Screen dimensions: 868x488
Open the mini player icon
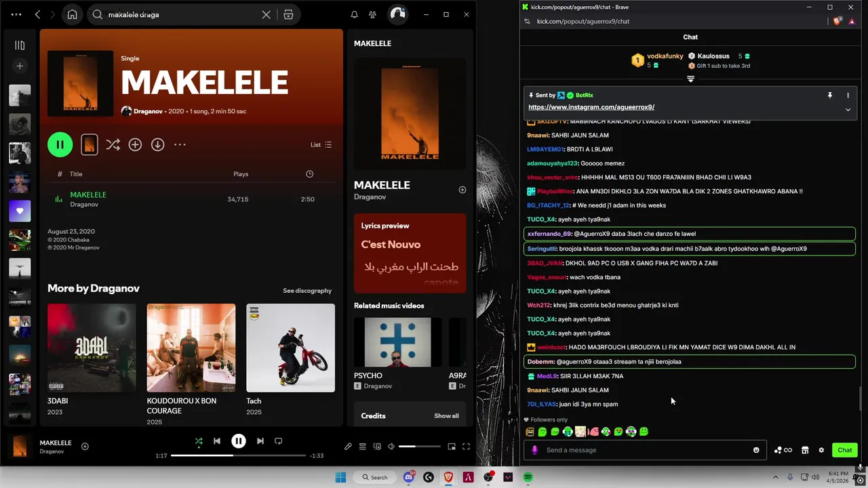(x=452, y=447)
